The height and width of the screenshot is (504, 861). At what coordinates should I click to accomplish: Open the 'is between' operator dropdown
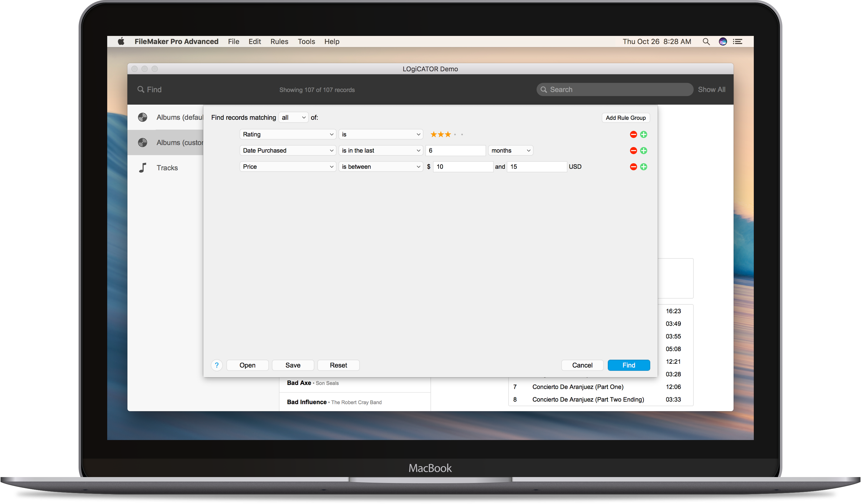(x=381, y=166)
